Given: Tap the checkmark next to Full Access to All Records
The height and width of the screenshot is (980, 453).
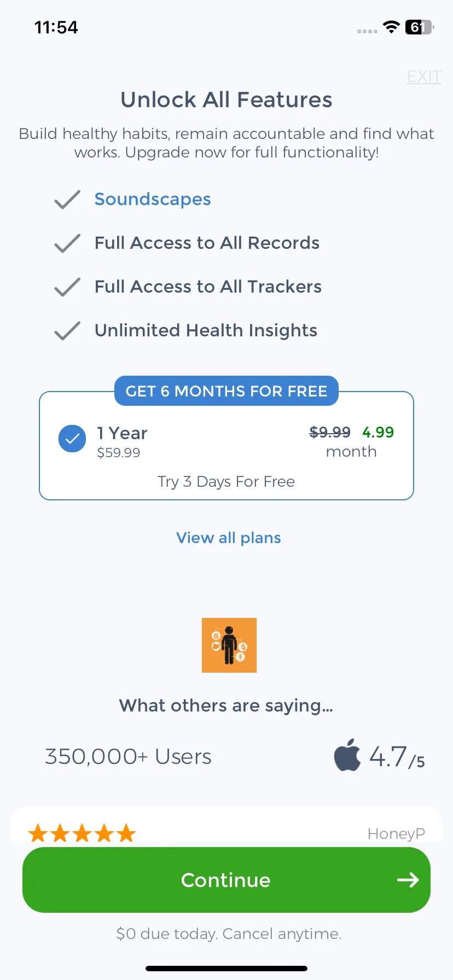Looking at the screenshot, I should [67, 243].
